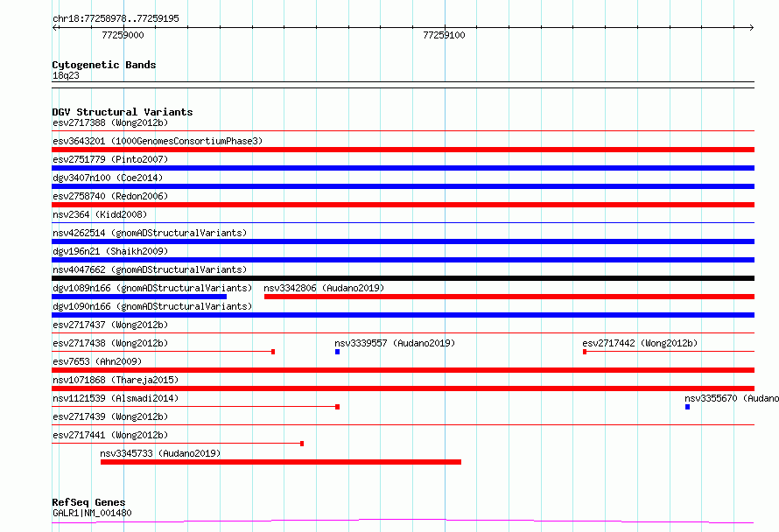Click the chr18:77258978..77259195 coordinates label

click(116, 18)
